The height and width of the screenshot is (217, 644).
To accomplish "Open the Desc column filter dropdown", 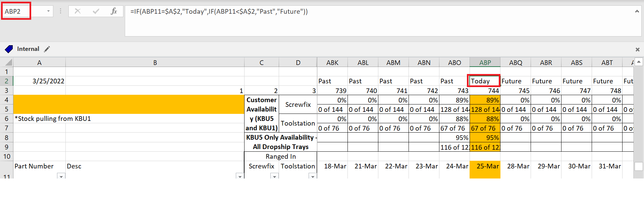I will click(x=240, y=176).
